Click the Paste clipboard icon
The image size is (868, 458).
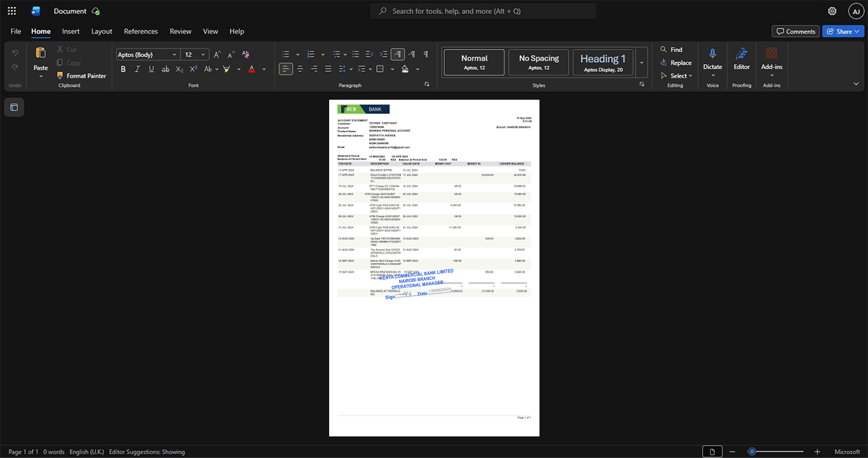(41, 53)
